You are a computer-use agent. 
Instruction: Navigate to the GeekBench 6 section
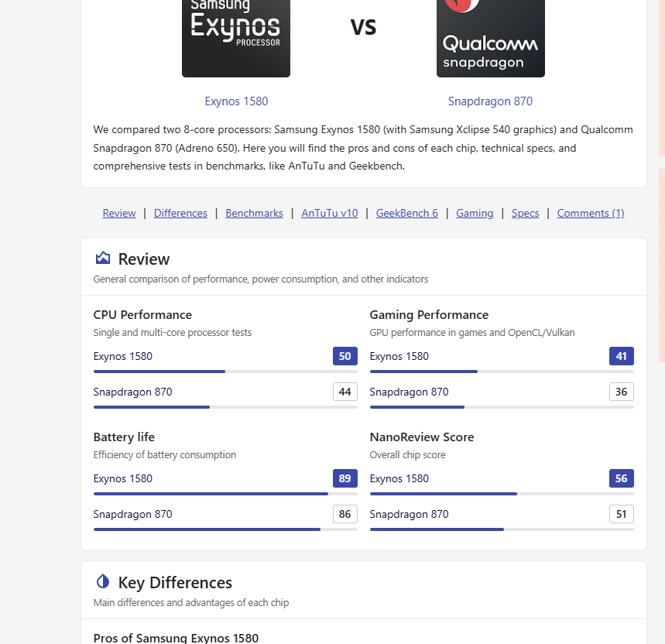point(406,213)
